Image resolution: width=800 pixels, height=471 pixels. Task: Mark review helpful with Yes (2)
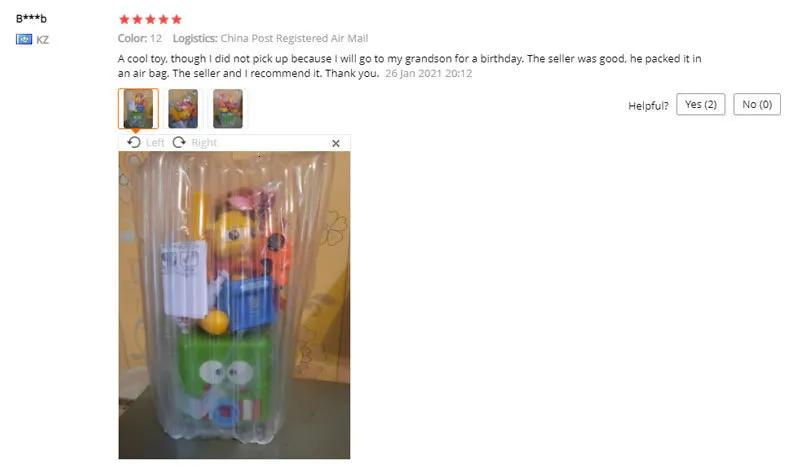(x=701, y=105)
